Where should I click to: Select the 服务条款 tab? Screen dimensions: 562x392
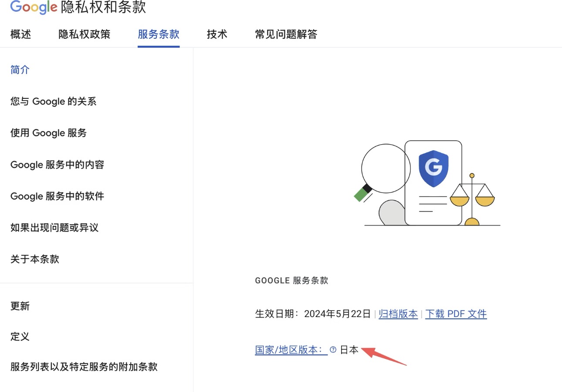(159, 34)
